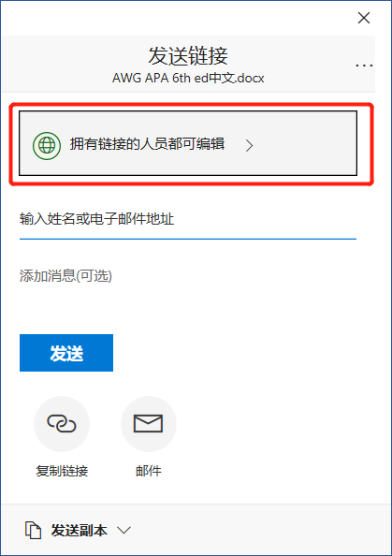Focus the 输入姓名或电子邮件地址 field
The width and height of the screenshot is (392, 556).
tap(188, 219)
